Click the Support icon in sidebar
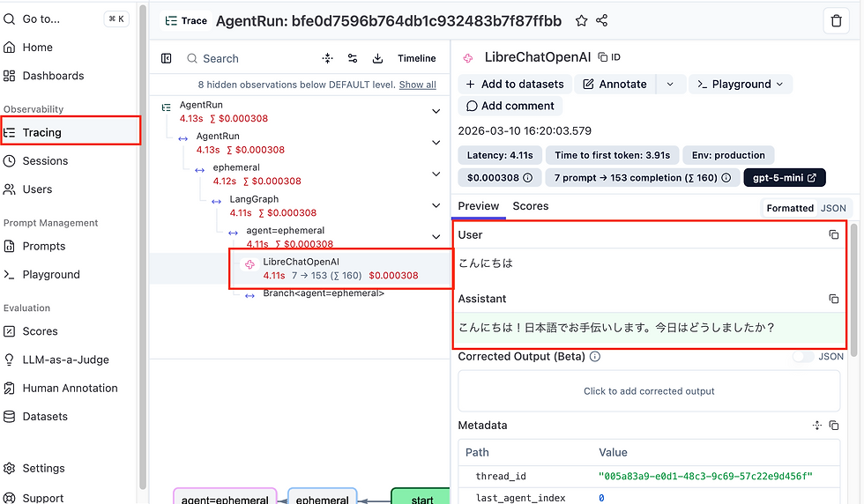864x504 pixels. tap(10, 497)
